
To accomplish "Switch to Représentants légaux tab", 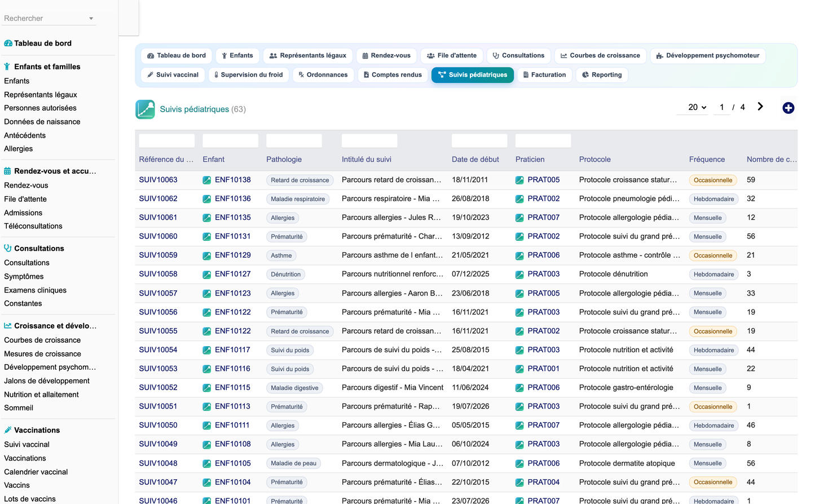I will click(308, 56).
